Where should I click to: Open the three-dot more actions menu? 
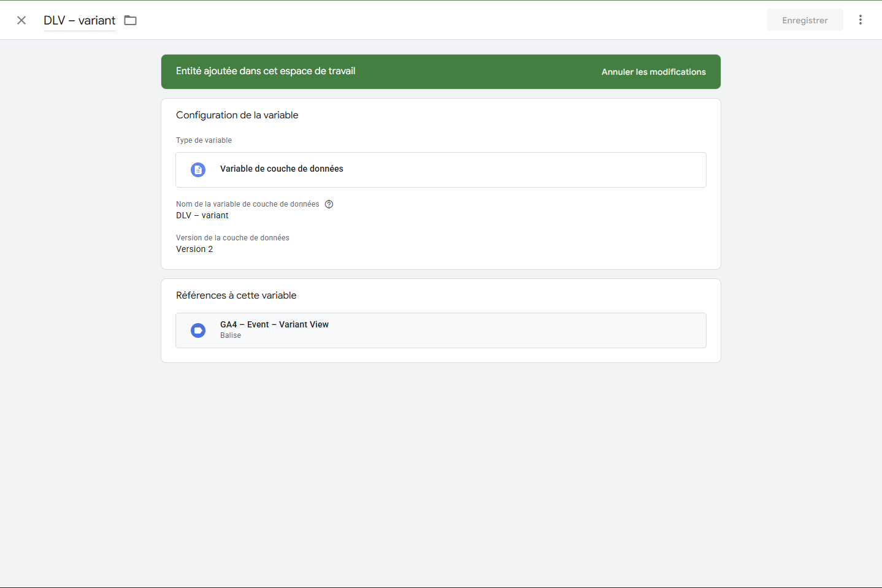(861, 20)
